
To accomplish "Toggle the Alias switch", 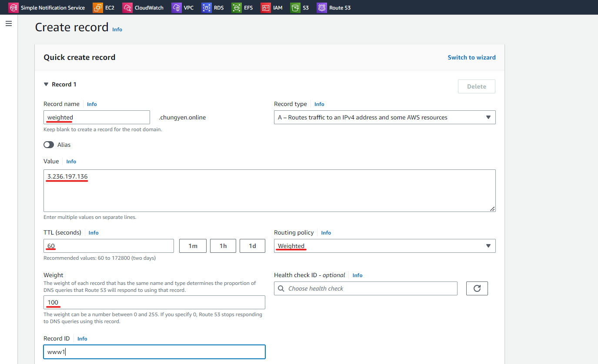I will pos(49,145).
